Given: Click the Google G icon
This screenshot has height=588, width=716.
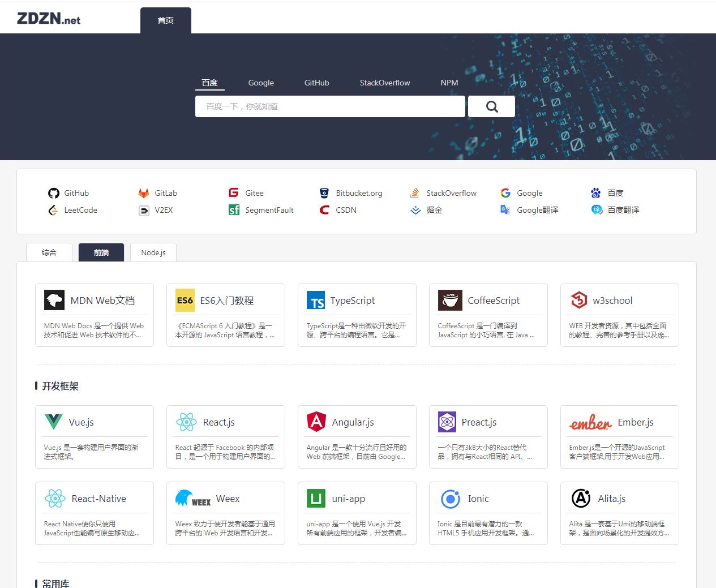Looking at the screenshot, I should pyautogui.click(x=505, y=193).
